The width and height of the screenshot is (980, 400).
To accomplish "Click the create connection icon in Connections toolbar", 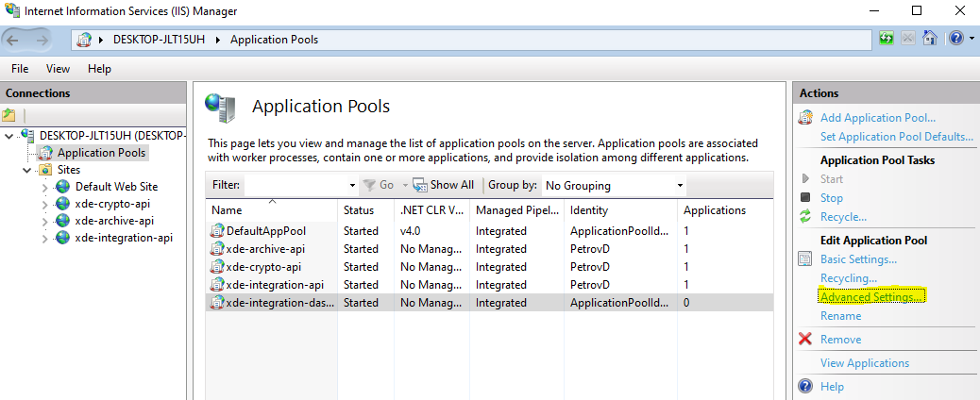I will [8, 115].
